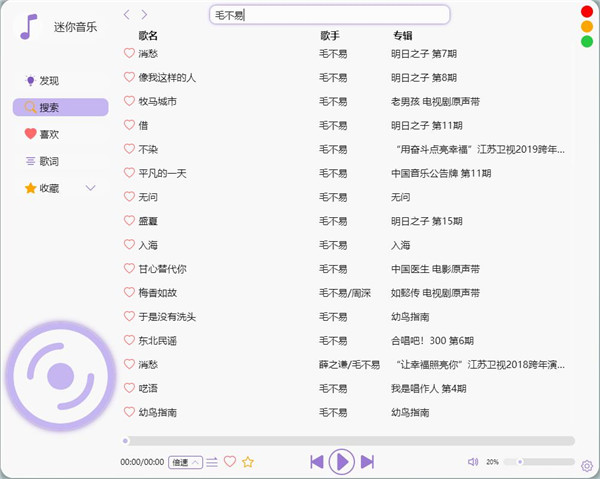600x479 pixels.
Task: Select song title 甘心替代你
Action: coord(162,269)
